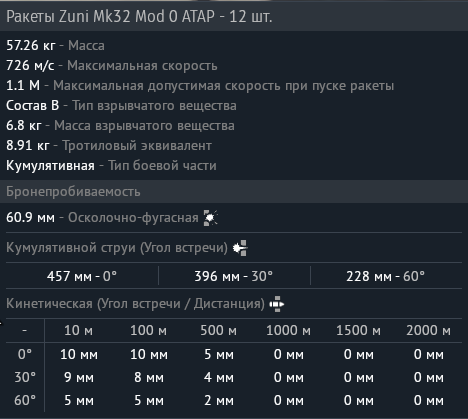This screenshot has width=468, height=419.
Task: Select '6.8 кг' explosive mass value
Action: [x=24, y=125]
